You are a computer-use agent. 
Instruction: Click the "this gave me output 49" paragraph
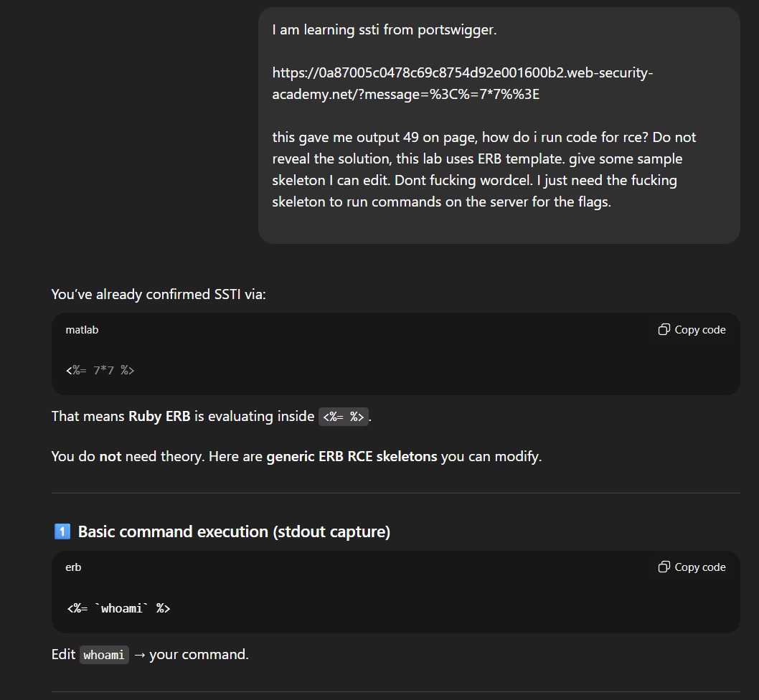coord(484,169)
